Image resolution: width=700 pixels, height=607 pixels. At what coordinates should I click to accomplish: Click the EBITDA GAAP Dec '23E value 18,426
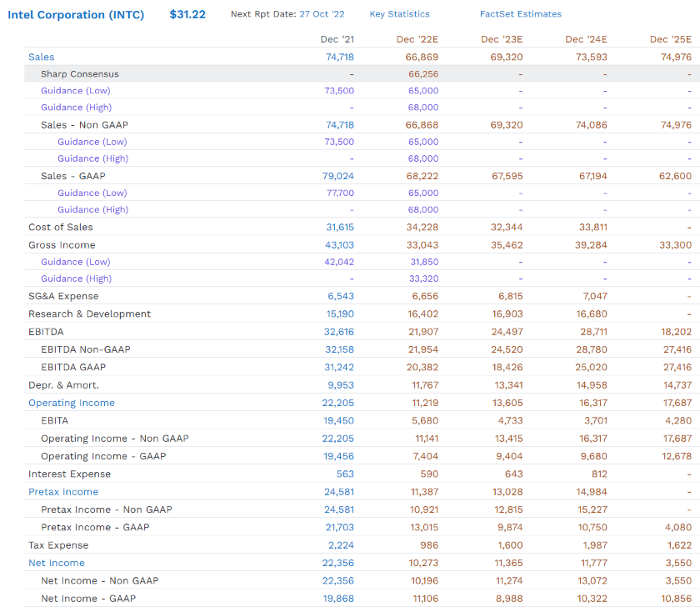tap(507, 367)
